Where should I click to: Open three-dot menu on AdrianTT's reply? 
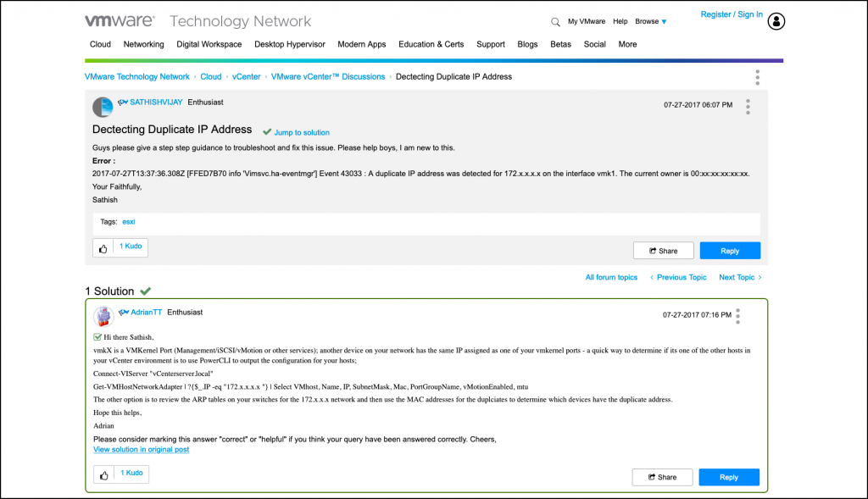tap(738, 316)
